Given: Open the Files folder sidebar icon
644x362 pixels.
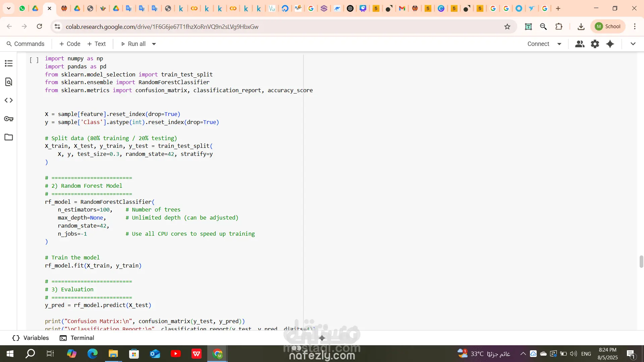Looking at the screenshot, I should [9, 137].
